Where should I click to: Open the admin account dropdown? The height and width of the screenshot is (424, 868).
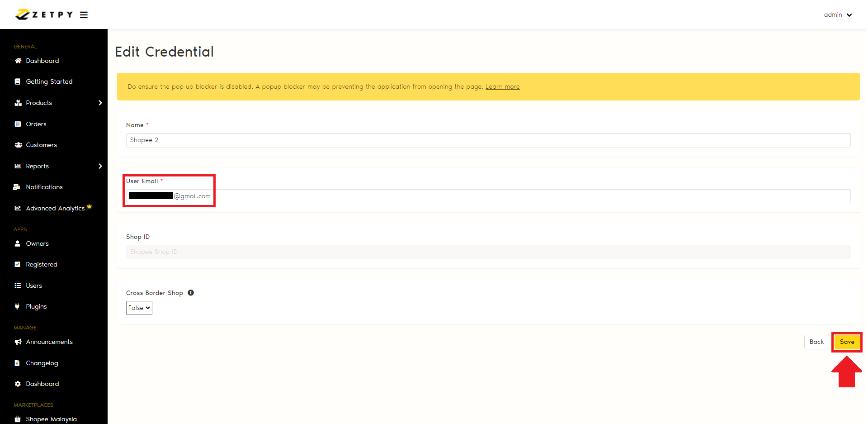pos(838,15)
